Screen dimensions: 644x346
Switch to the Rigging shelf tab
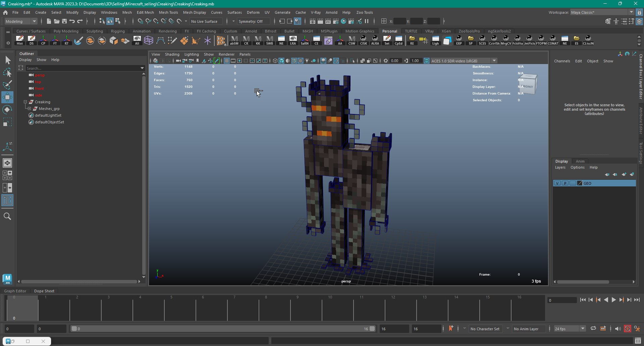pyautogui.click(x=118, y=31)
